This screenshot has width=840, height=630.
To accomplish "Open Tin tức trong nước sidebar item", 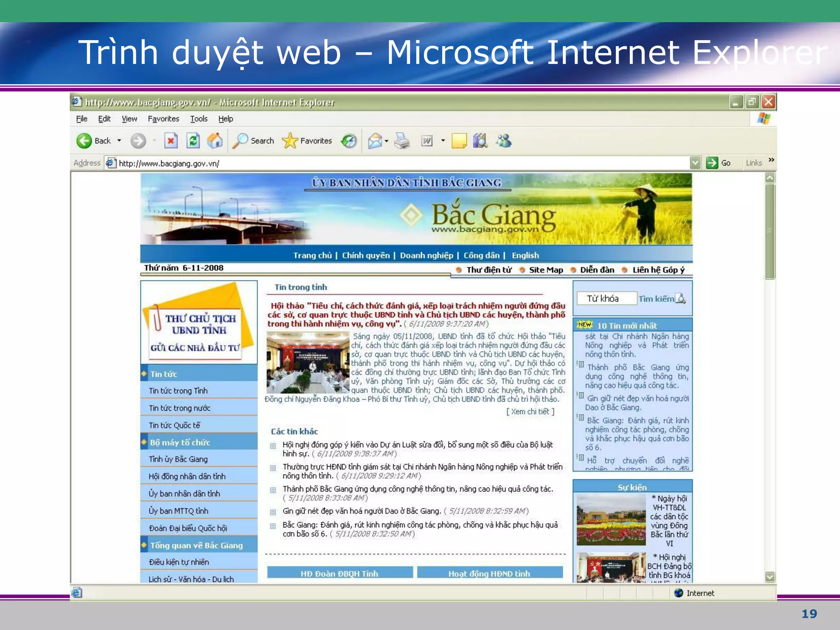I will (x=199, y=408).
